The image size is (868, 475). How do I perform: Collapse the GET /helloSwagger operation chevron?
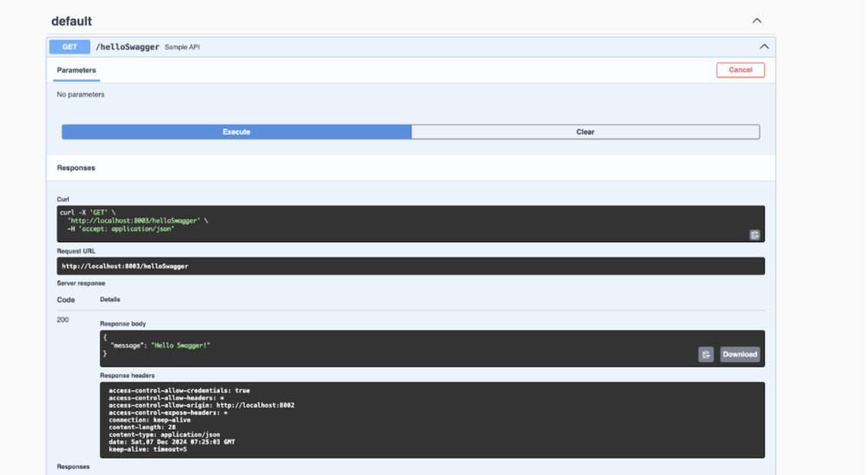[764, 47]
